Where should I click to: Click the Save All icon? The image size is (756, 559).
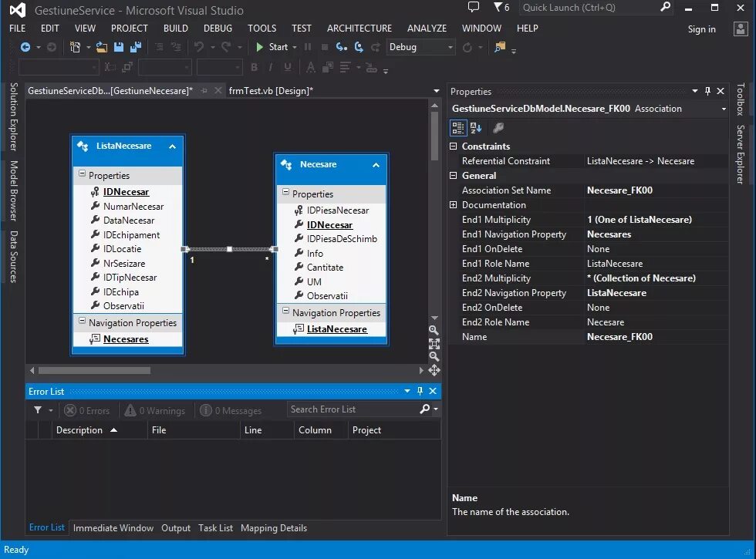(x=136, y=47)
